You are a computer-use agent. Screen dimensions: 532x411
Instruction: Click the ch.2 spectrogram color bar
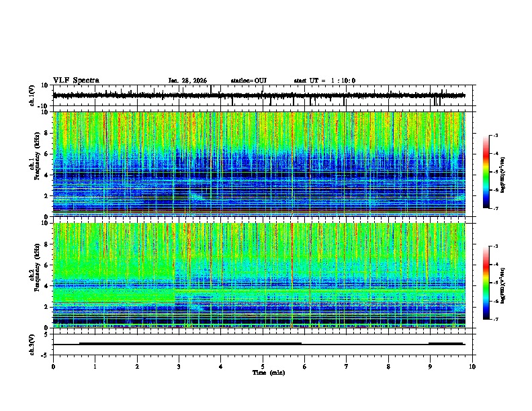(486, 283)
